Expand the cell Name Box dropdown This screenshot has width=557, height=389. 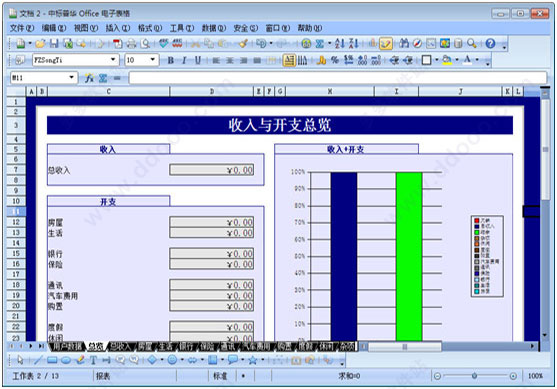tap(71, 77)
